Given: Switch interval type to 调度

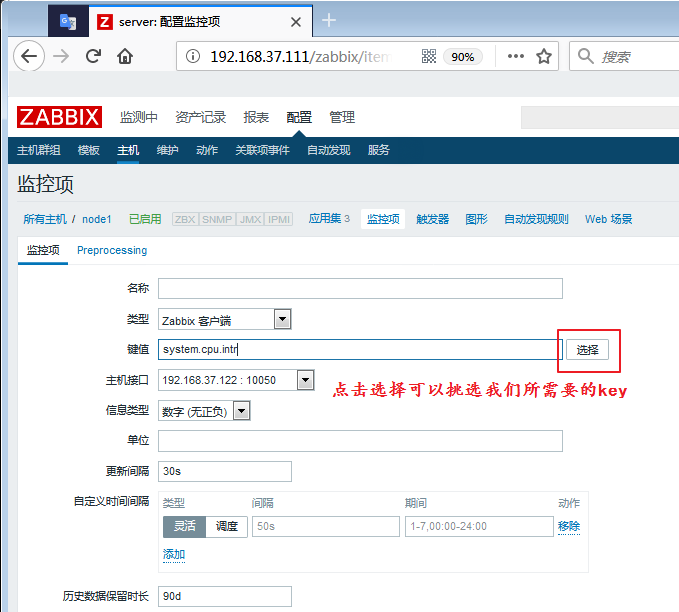Looking at the screenshot, I should 227,526.
